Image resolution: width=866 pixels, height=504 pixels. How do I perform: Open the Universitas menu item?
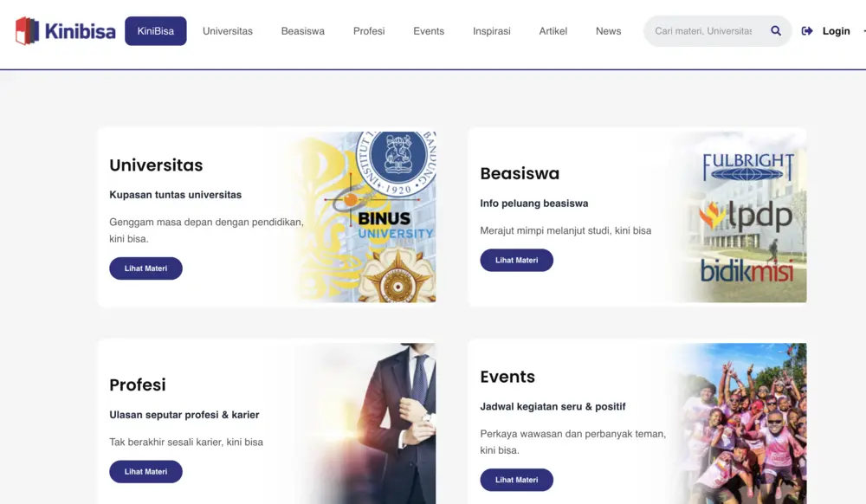click(x=228, y=31)
